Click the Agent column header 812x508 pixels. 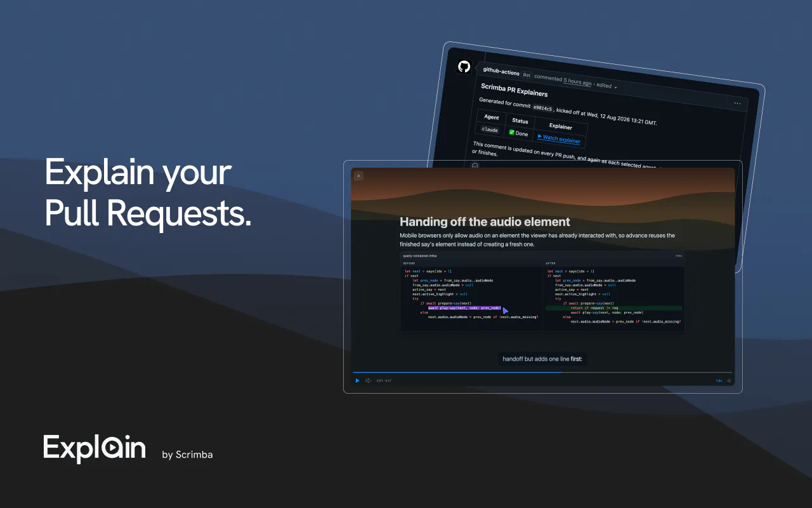coord(492,117)
